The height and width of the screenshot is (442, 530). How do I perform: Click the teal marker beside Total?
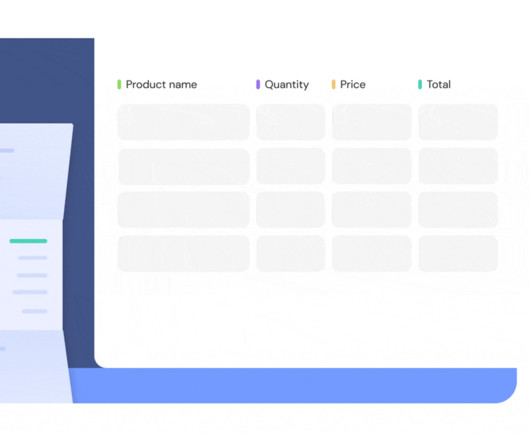420,84
